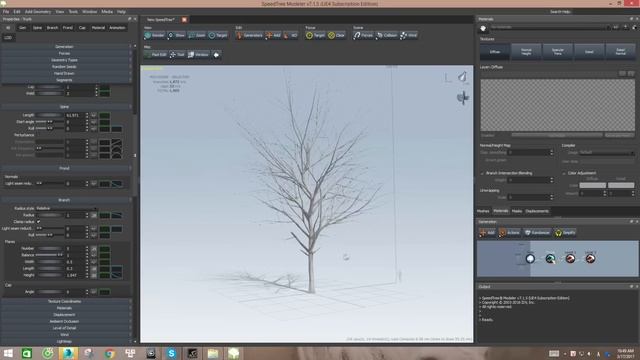Toggle the Clamp radius checkbox
The image size is (640, 360).
pos(38,222)
